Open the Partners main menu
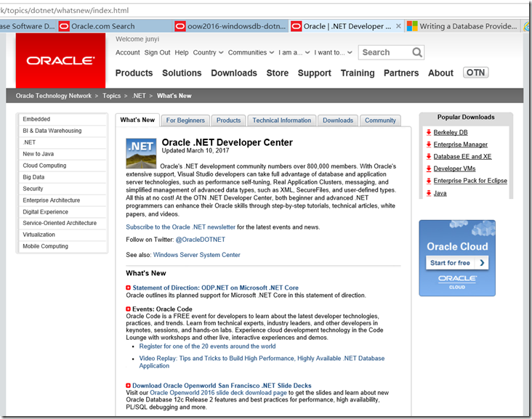 tap(401, 73)
